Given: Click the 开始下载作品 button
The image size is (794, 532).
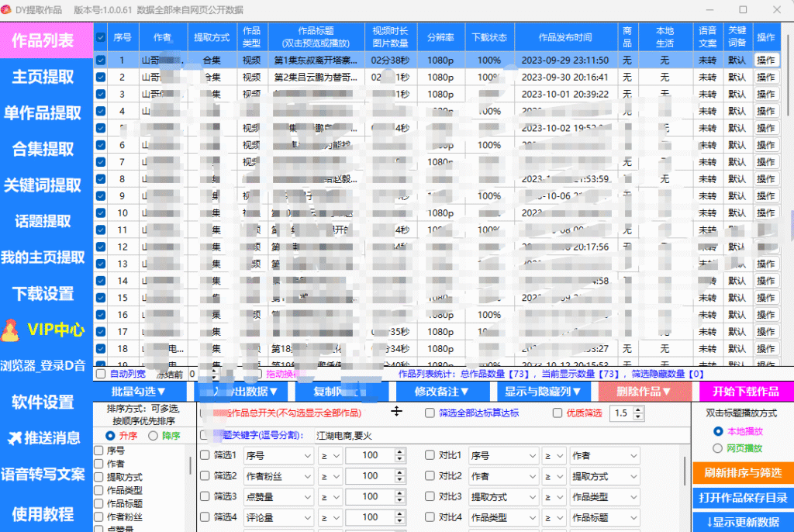Looking at the screenshot, I should [x=745, y=392].
